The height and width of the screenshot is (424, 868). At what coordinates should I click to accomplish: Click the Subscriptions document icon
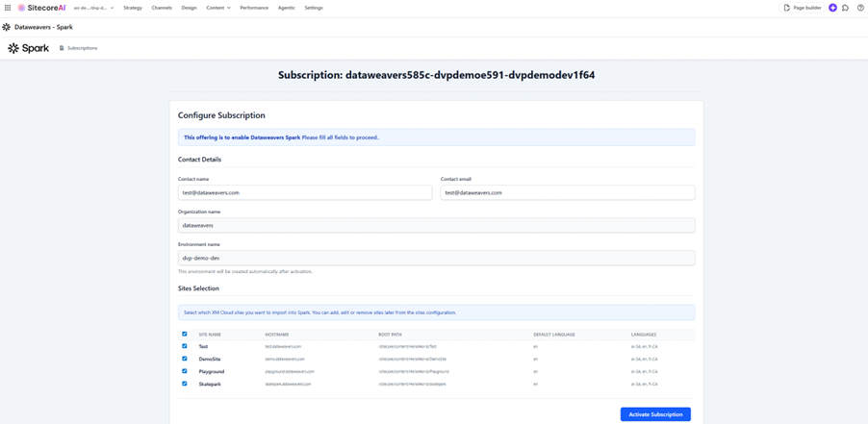pos(62,48)
